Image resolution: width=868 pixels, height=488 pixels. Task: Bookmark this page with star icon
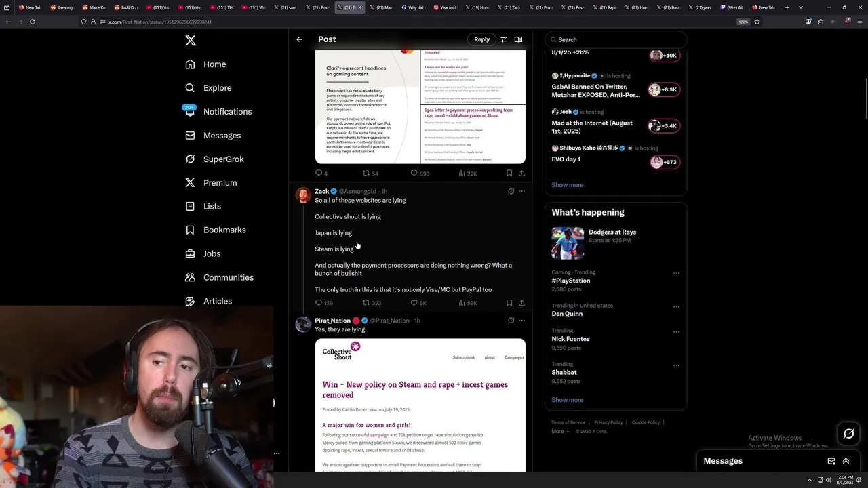(x=757, y=22)
